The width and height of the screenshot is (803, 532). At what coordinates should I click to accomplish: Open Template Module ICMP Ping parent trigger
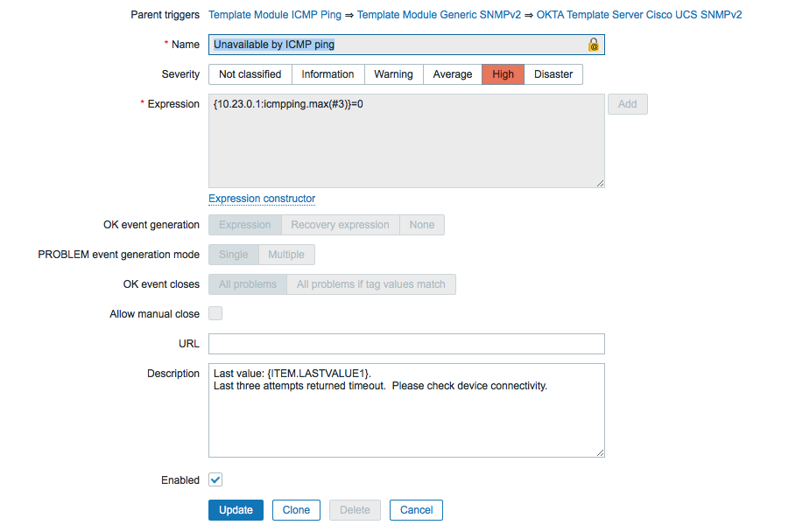point(275,15)
